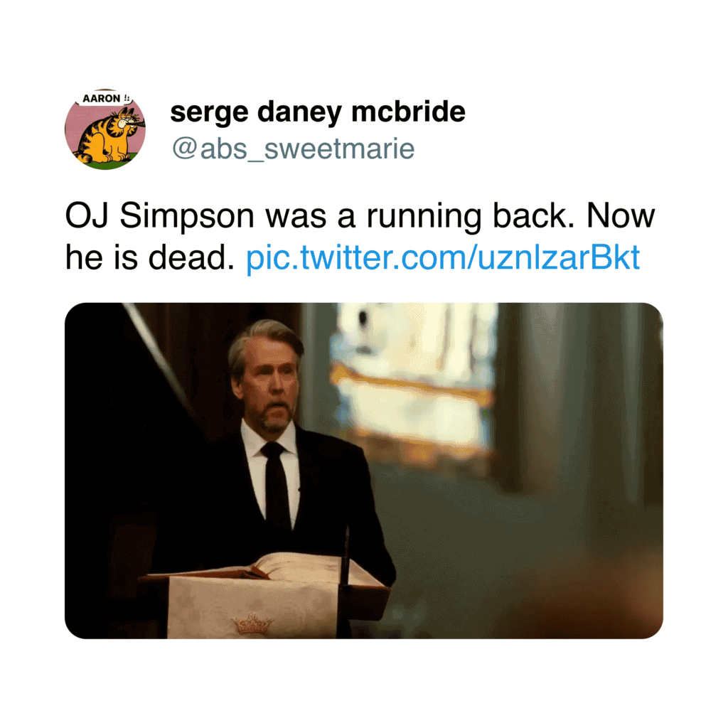Click the phrase "he is dead."
Viewport: 728px width, 728px height.
pos(150,257)
